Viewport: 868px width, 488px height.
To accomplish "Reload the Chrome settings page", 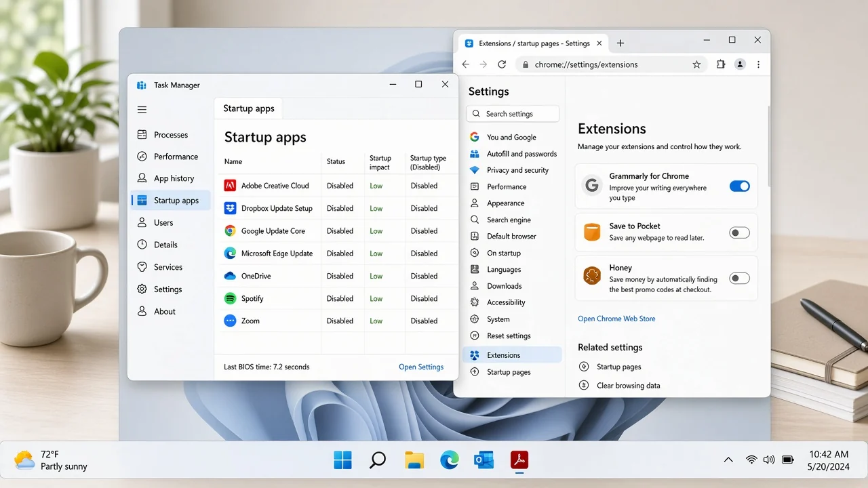I will click(x=502, y=64).
